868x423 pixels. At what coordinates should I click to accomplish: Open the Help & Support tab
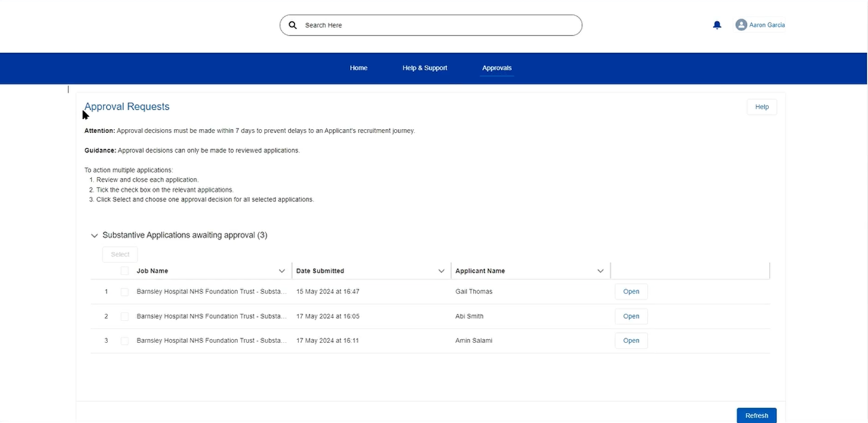pos(424,68)
